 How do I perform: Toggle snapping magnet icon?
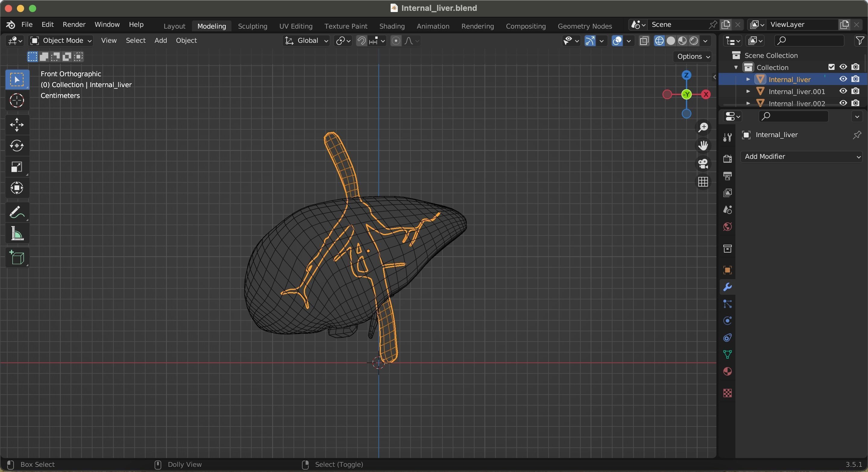pos(362,41)
